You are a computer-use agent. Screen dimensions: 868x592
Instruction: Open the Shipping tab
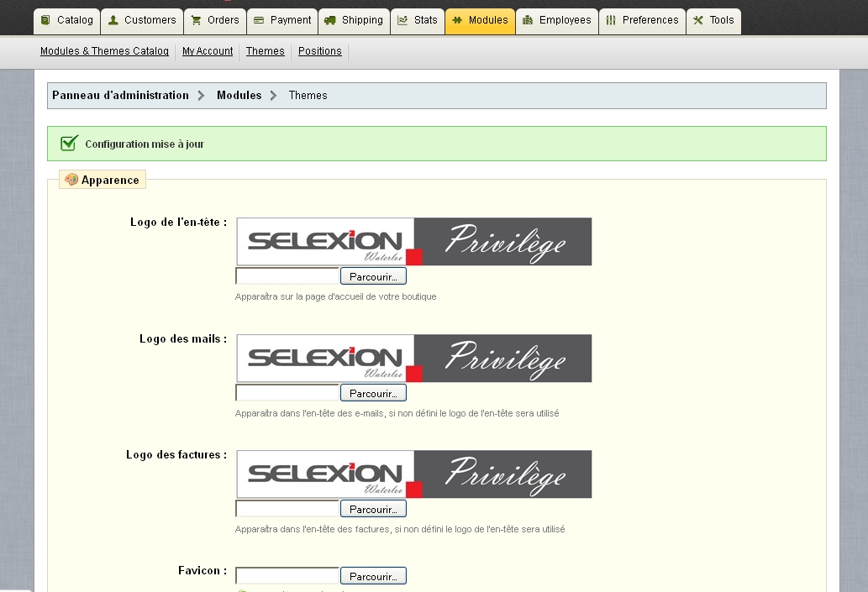[x=354, y=21]
